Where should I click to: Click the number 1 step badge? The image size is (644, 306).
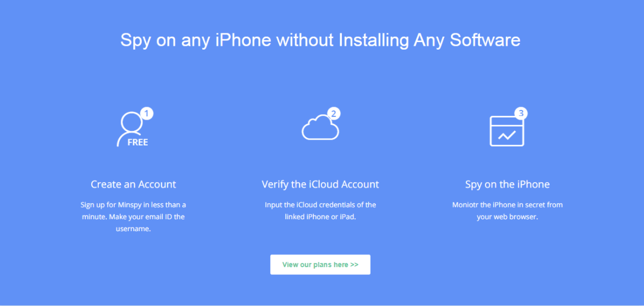pyautogui.click(x=147, y=113)
